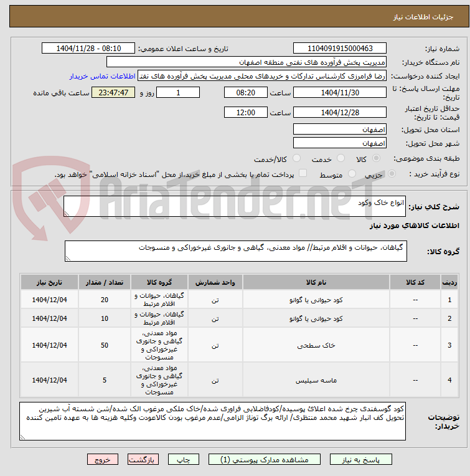Click the 08:20 deadline time field
470x476 pixels.
click(x=246, y=93)
